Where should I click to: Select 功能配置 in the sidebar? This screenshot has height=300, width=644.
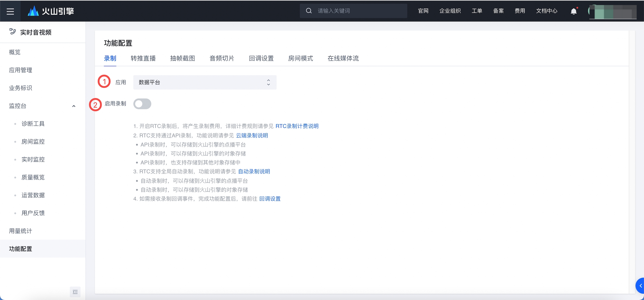[43, 249]
